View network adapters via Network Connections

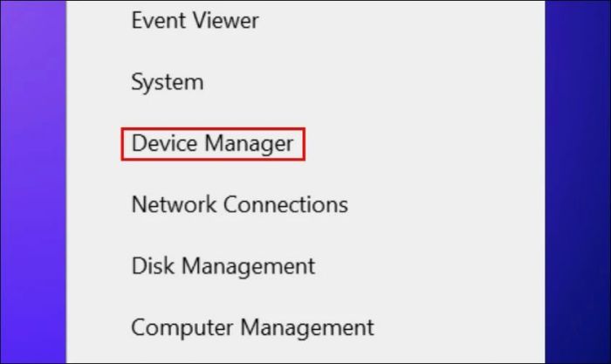pyautogui.click(x=239, y=205)
